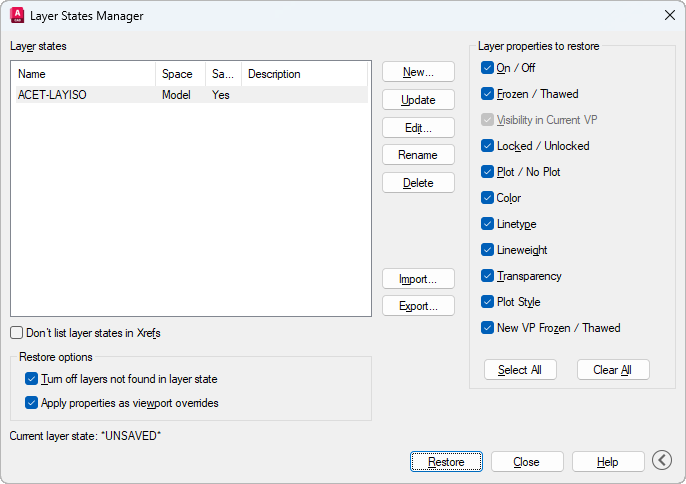Uncheck Turn off layers not found option
Image resolution: width=686 pixels, height=484 pixels.
tap(31, 379)
